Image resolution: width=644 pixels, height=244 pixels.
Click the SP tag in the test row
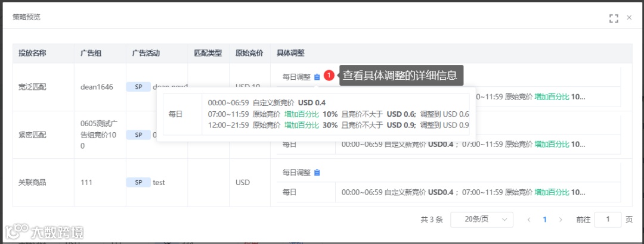138,183
